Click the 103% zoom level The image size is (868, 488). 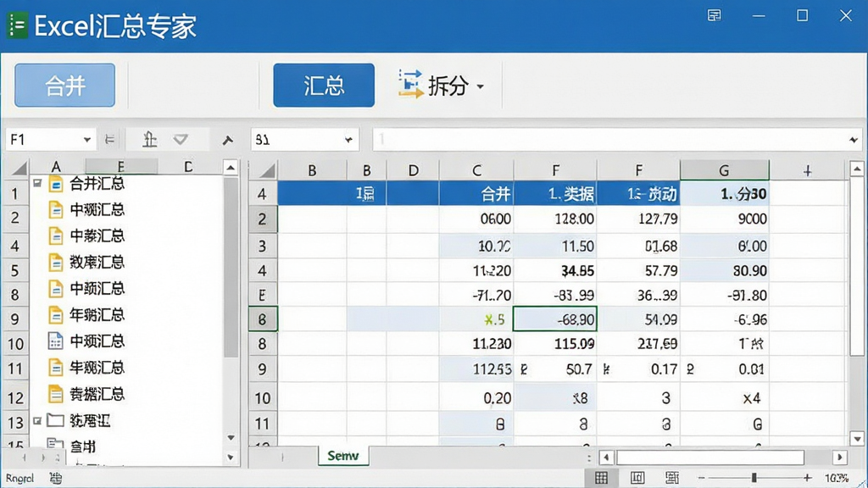[836, 478]
